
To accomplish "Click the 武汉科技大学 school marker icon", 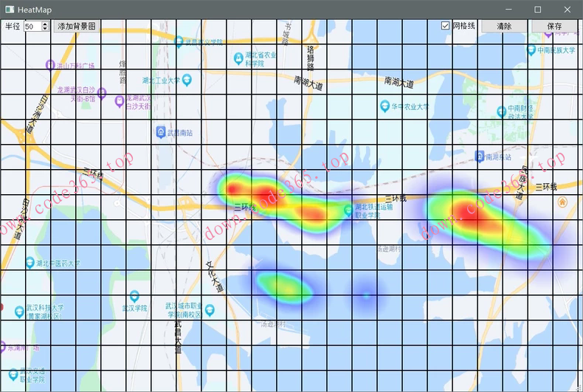I will (x=19, y=312).
